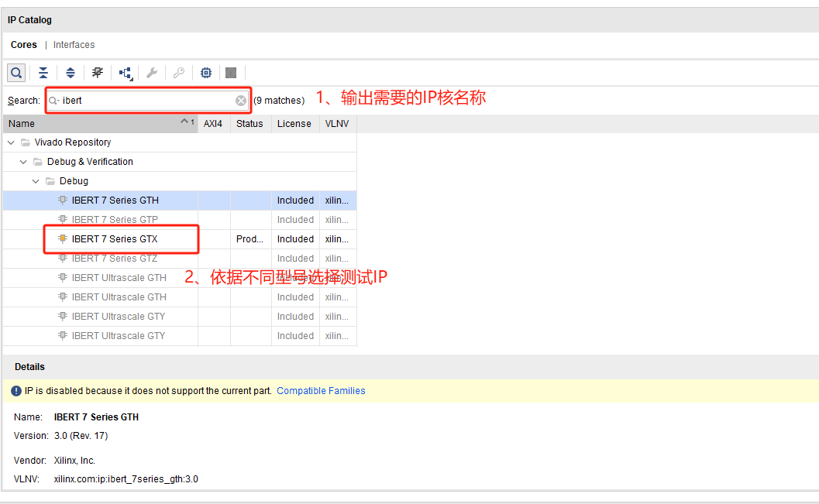Click the IBERT 7 Series GTP chip icon

coord(63,219)
